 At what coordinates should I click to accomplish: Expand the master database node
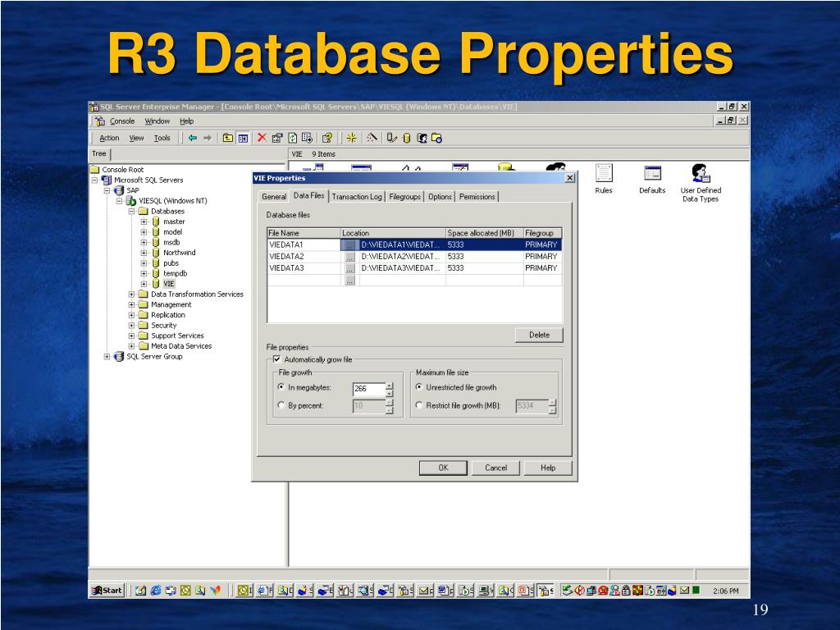(144, 221)
